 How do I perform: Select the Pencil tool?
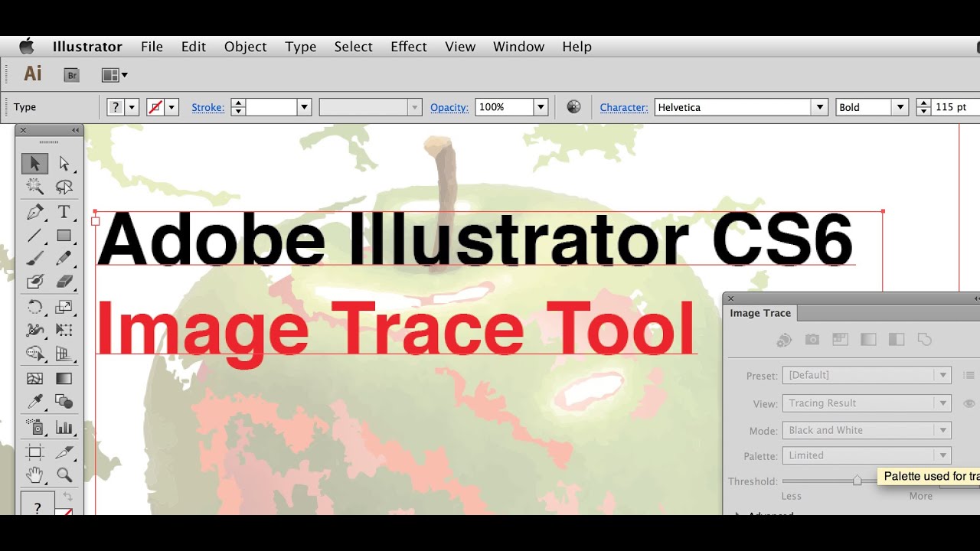pyautogui.click(x=64, y=259)
